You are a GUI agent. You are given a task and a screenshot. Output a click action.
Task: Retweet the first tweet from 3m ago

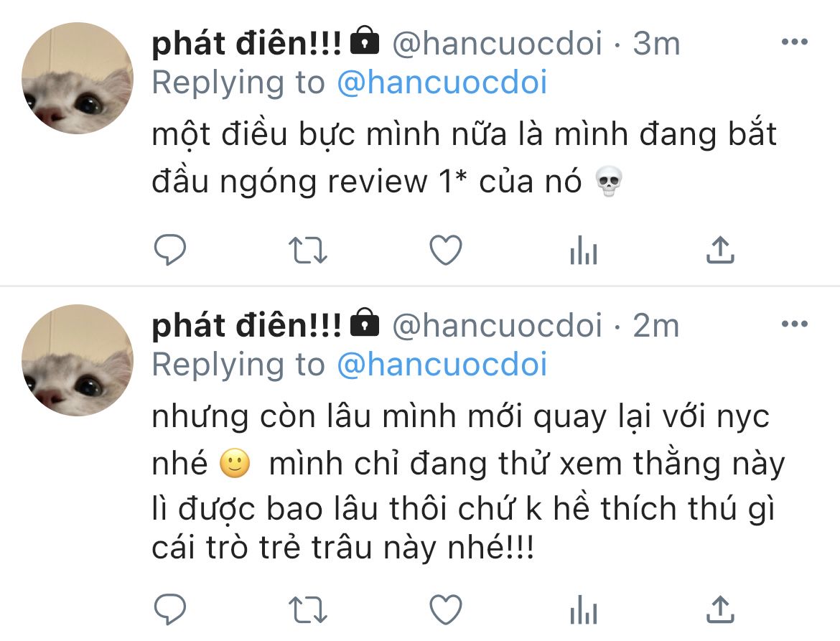point(307,251)
